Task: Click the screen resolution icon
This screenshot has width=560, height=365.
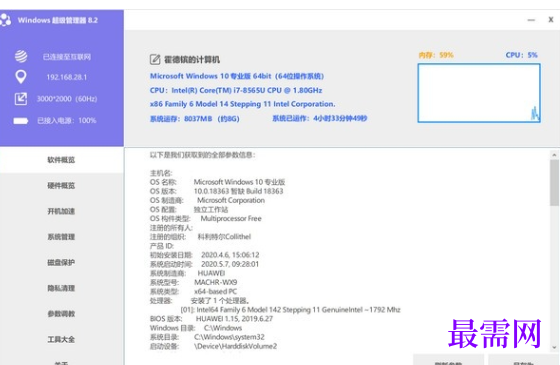Action: (x=21, y=99)
